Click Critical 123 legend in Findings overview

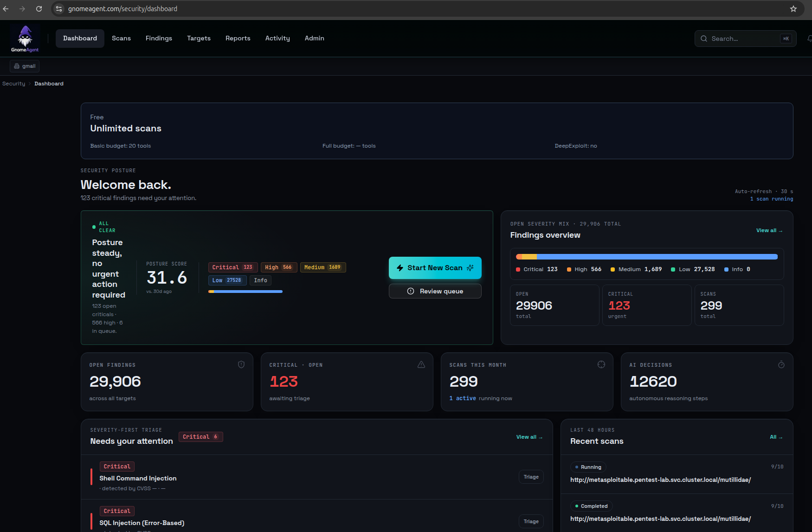click(x=536, y=269)
